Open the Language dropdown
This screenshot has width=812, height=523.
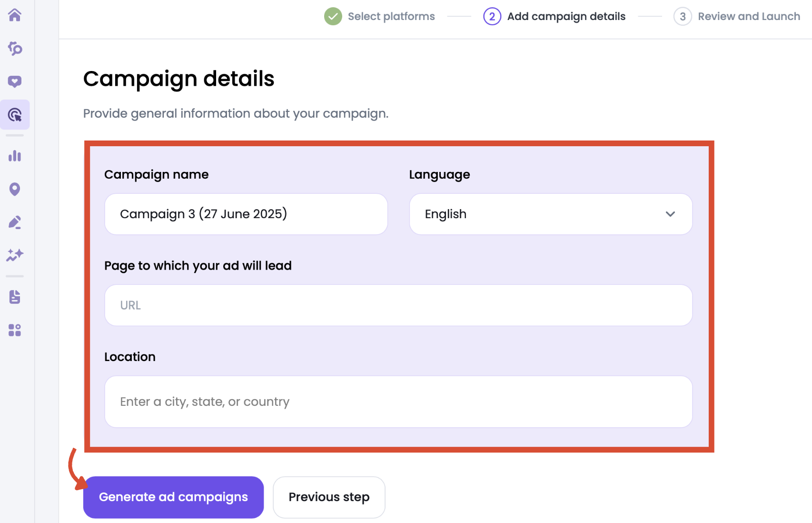[x=550, y=214]
